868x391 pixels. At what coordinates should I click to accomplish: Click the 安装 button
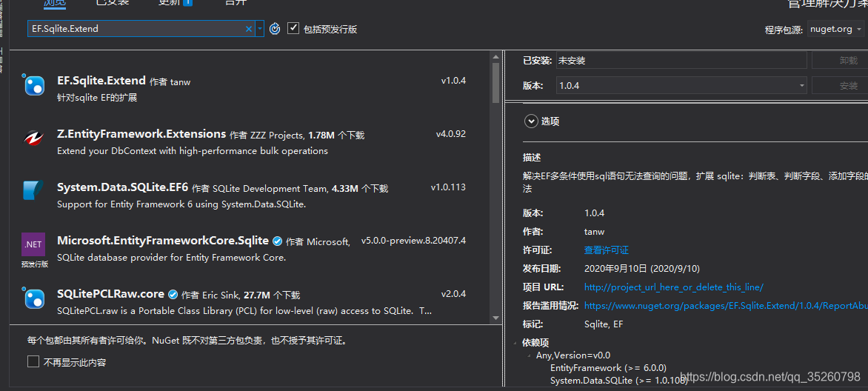[x=840, y=86]
